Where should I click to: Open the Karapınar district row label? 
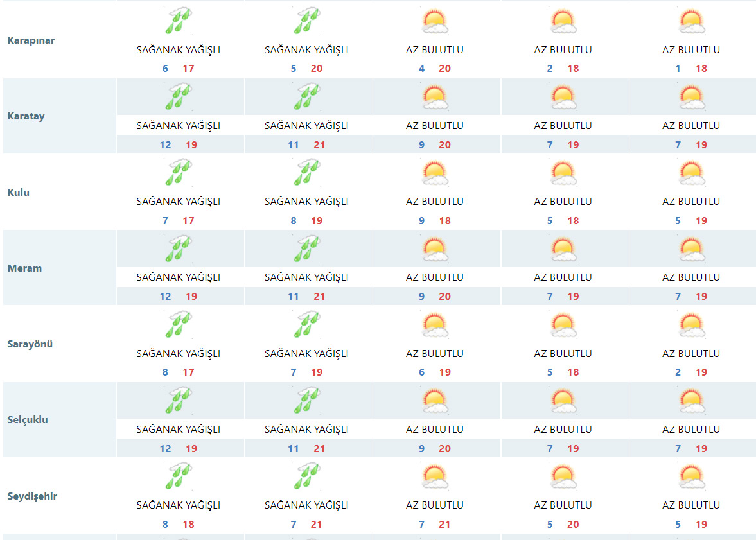tap(31, 40)
